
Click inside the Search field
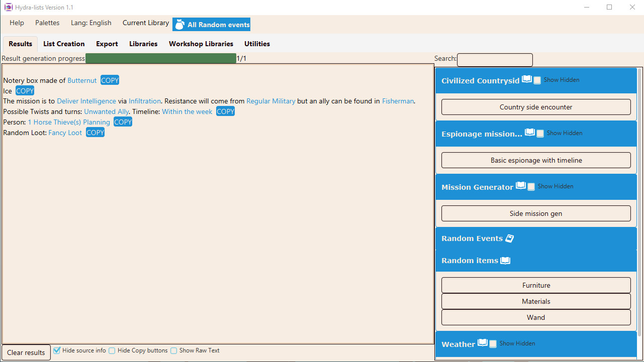pyautogui.click(x=494, y=60)
